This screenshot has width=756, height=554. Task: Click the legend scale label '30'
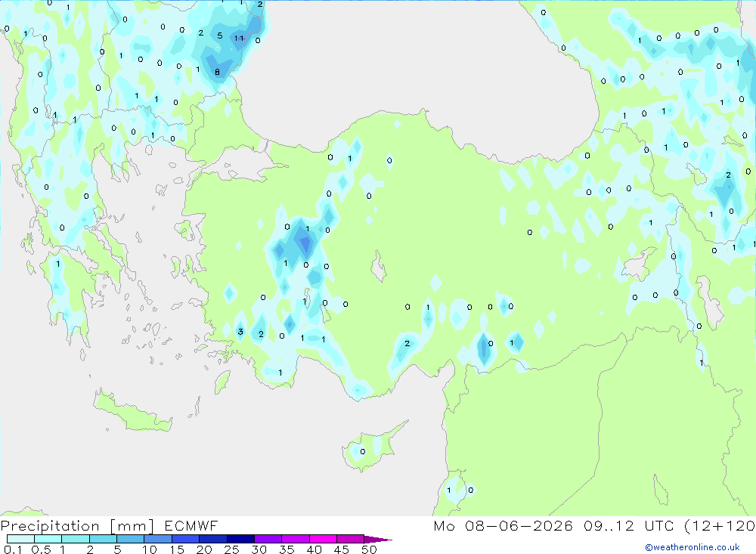[x=259, y=549]
